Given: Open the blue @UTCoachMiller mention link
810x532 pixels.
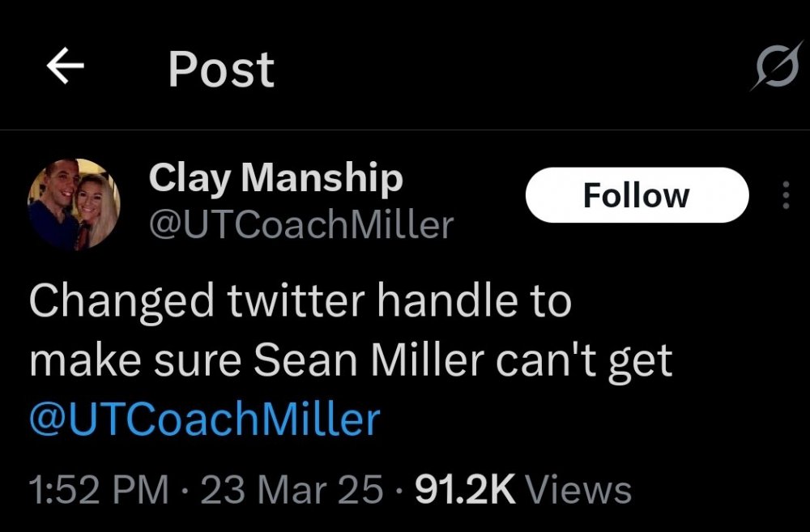Looking at the screenshot, I should (x=204, y=420).
